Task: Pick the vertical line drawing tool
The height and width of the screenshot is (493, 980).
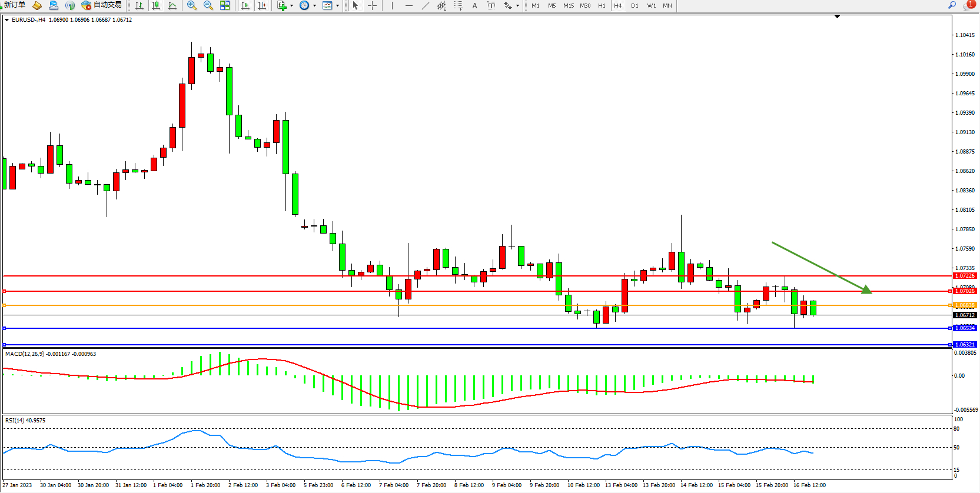Action: pyautogui.click(x=392, y=5)
